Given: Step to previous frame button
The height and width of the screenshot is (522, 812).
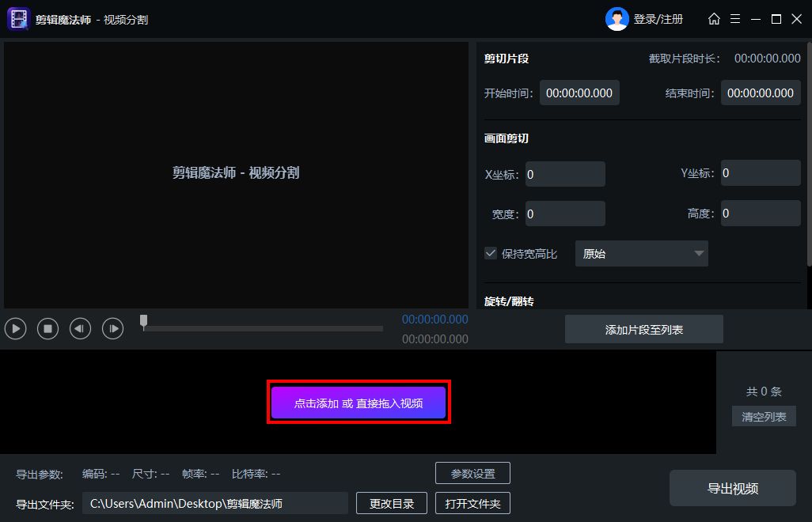Looking at the screenshot, I should point(80,328).
